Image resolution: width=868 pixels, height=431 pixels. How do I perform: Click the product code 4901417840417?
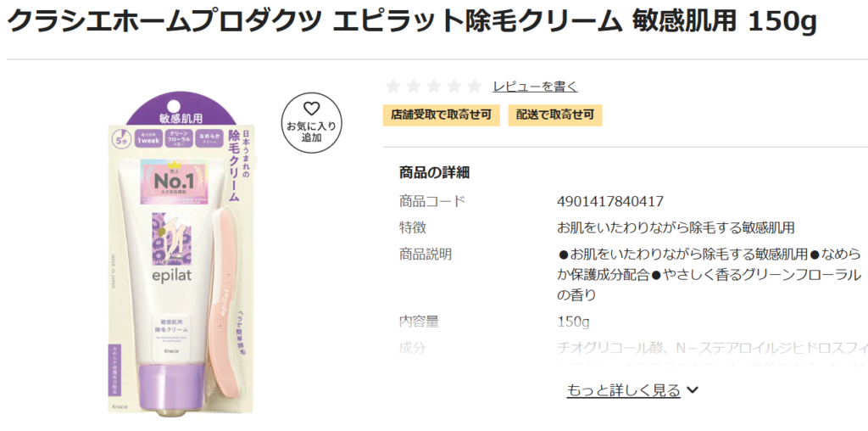pyautogui.click(x=610, y=201)
